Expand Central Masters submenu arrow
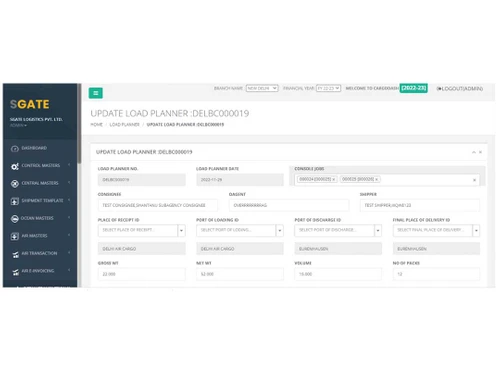Viewport: 500px width, 375px height. click(x=69, y=182)
